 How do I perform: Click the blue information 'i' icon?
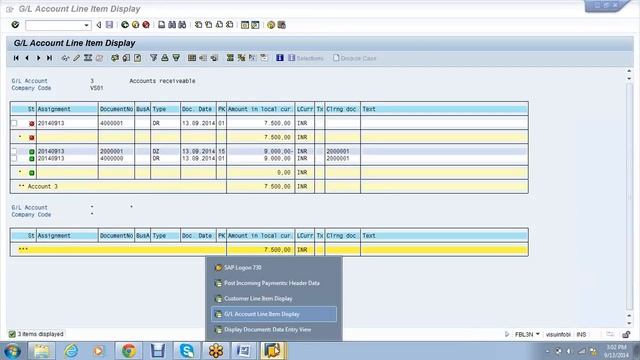pos(280,58)
